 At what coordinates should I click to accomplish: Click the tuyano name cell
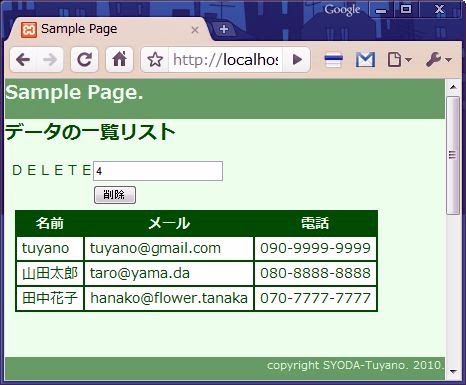(50, 248)
